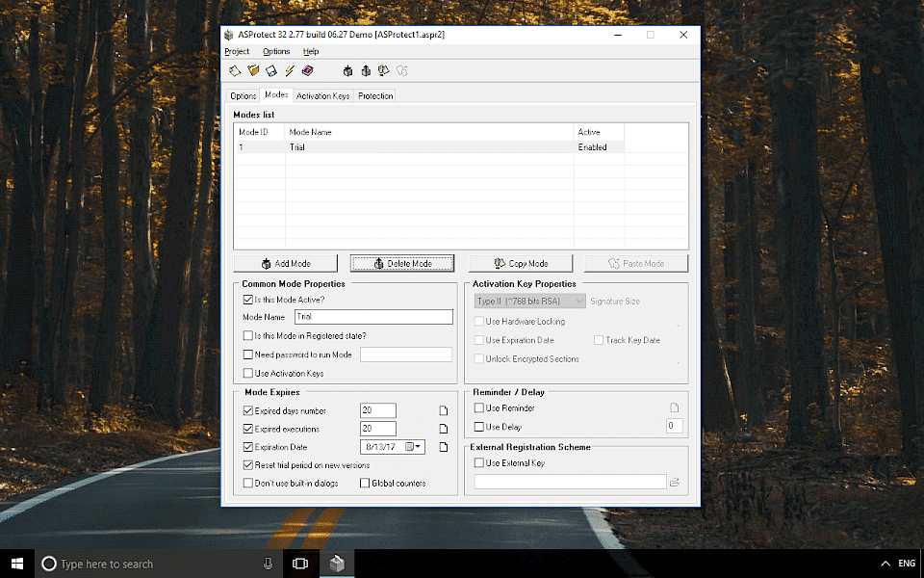Select the Modes tab
The width and height of the screenshot is (924, 578).
point(276,94)
